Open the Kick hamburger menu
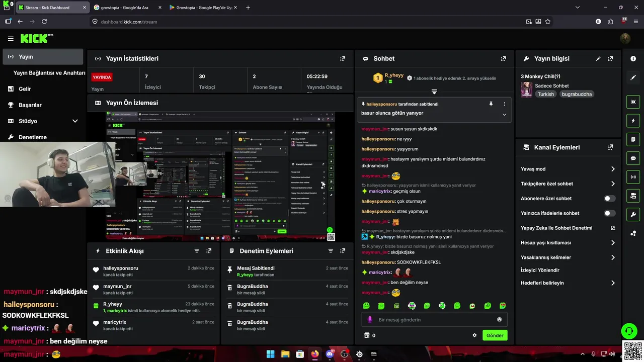644x362 pixels. pyautogui.click(x=11, y=39)
